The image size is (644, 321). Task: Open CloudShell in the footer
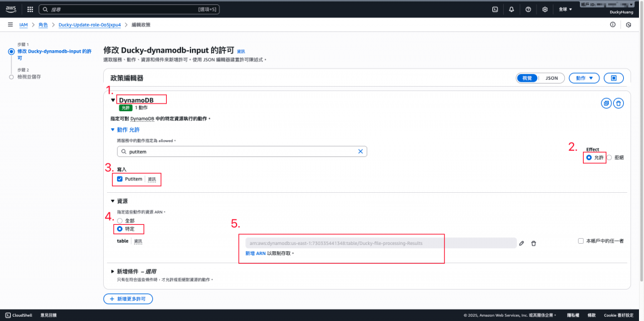[x=19, y=315]
